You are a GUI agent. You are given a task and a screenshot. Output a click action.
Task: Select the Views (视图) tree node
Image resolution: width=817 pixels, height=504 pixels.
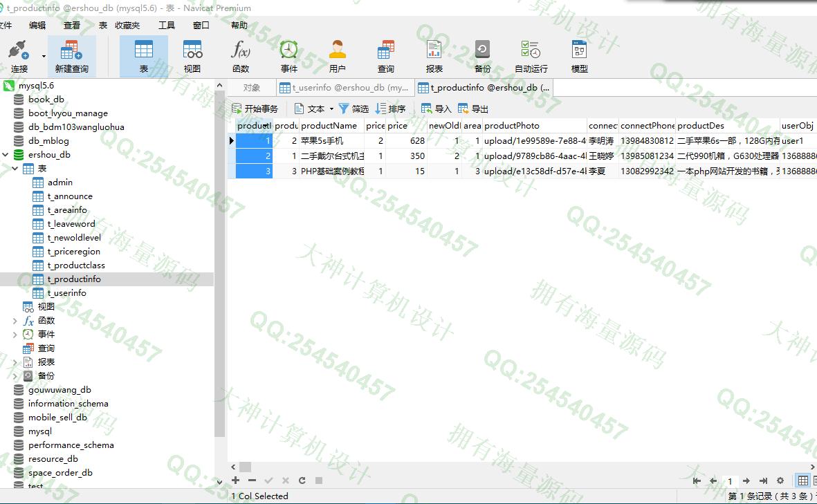[x=46, y=307]
